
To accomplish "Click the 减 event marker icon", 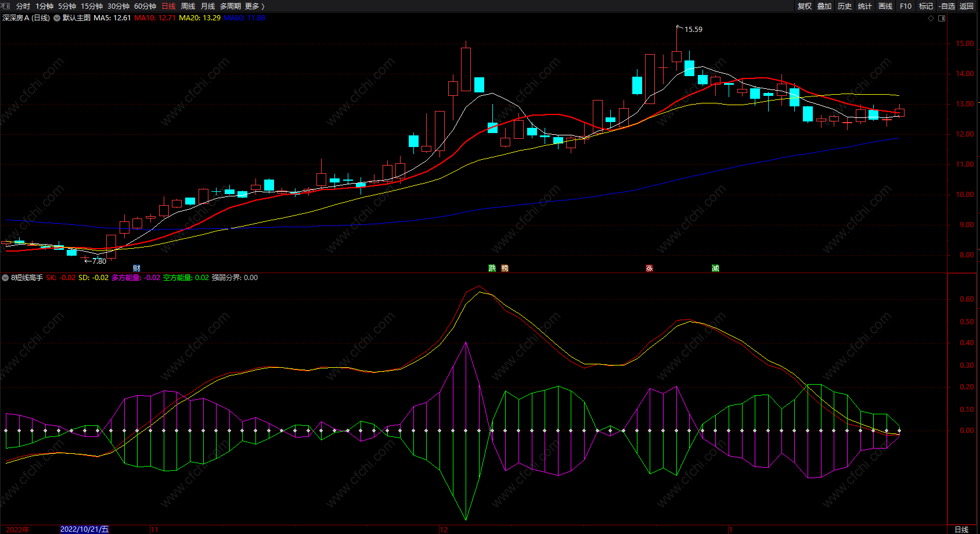I will (x=715, y=268).
